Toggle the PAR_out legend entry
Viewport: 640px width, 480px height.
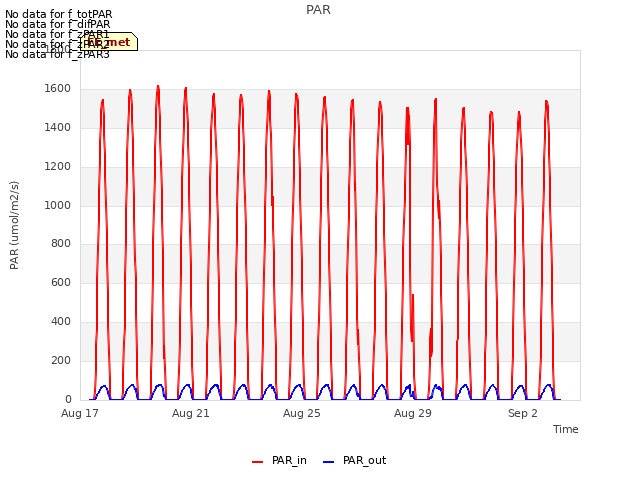[354, 460]
